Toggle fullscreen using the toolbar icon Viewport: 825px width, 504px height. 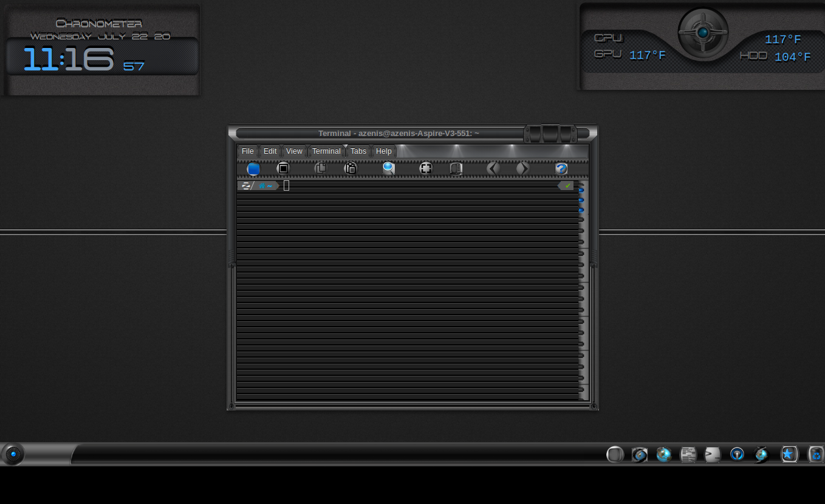[x=426, y=168]
